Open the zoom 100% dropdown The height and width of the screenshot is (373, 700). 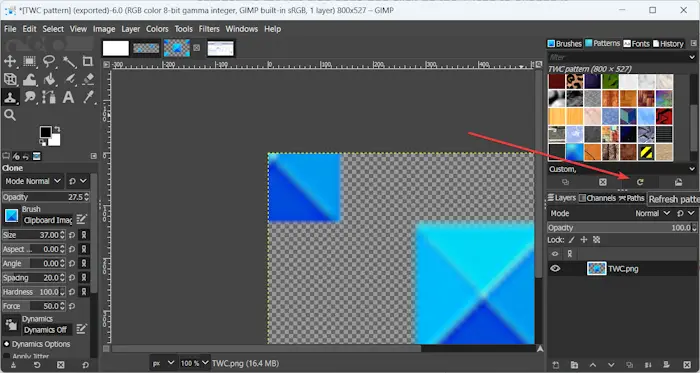pyautogui.click(x=194, y=363)
